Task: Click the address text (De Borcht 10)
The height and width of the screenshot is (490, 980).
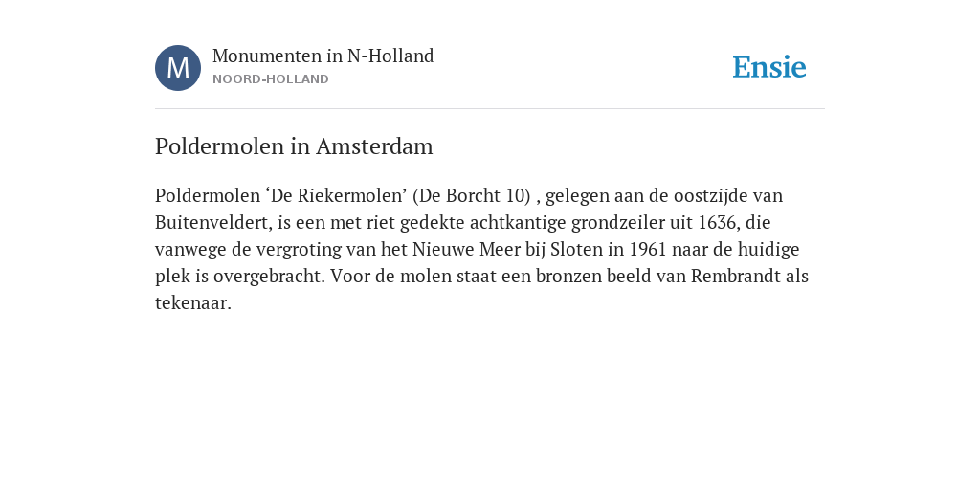Action: click(472, 195)
